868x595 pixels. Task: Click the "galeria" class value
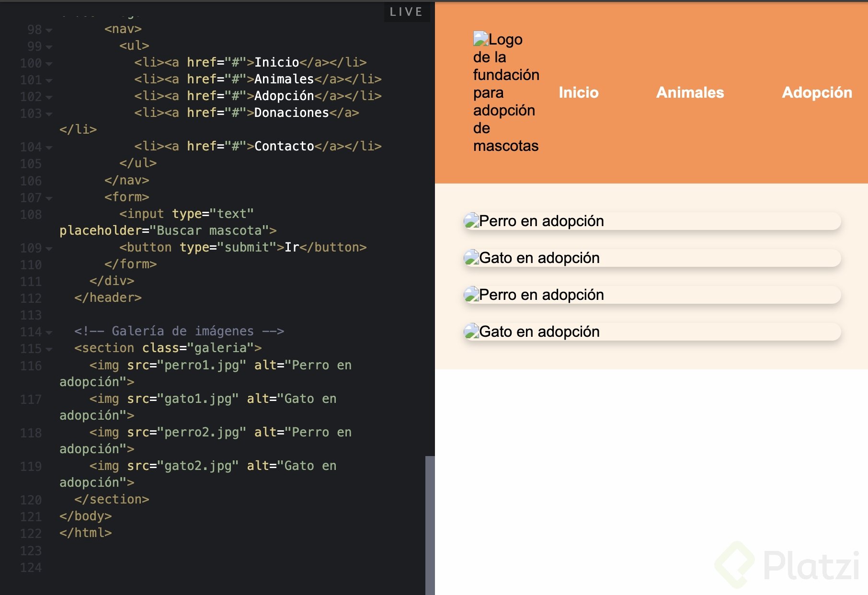click(220, 348)
